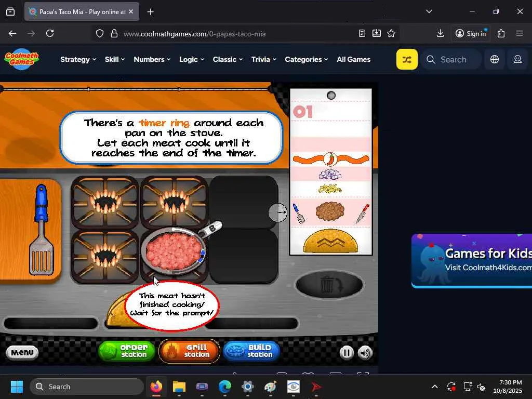The image size is (532, 399).
Task: Pick up the blue-handled spatula
Action: [x=42, y=230]
